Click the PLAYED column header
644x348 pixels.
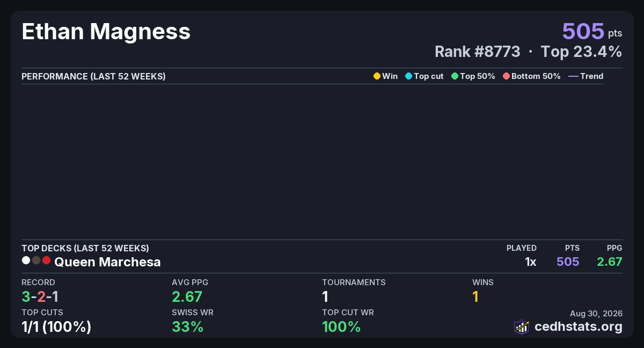(x=522, y=248)
